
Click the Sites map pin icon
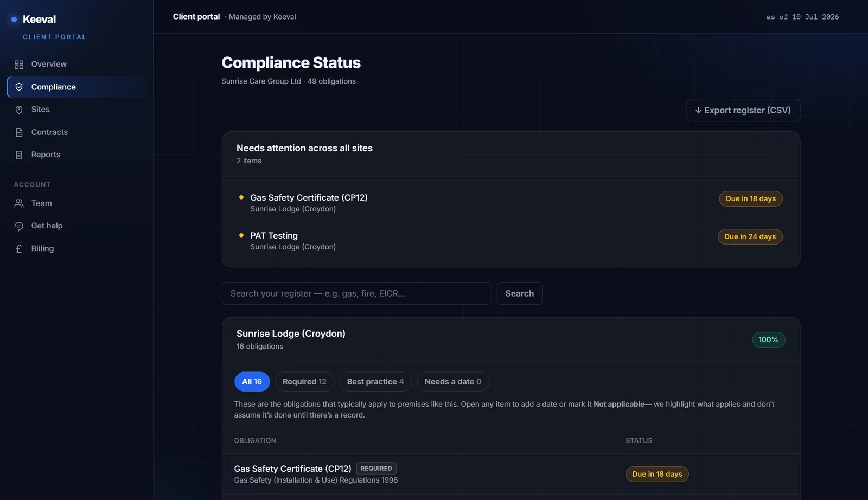(19, 110)
